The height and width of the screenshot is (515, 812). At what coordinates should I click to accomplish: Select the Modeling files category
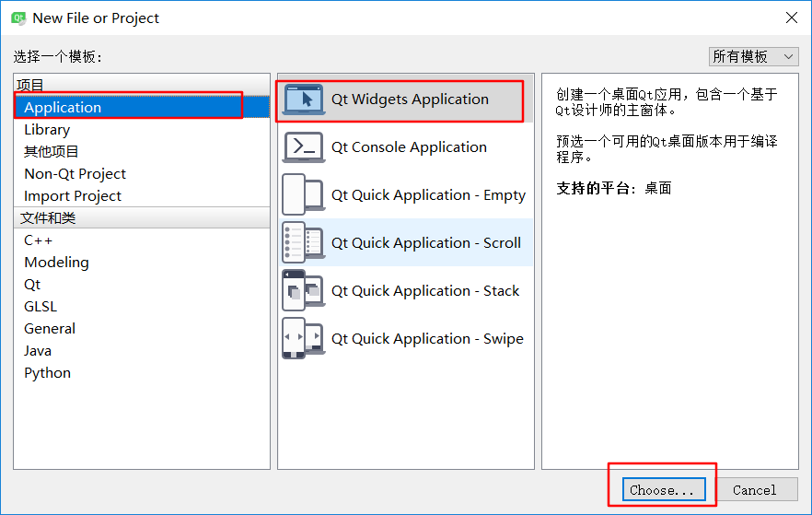(x=142, y=263)
